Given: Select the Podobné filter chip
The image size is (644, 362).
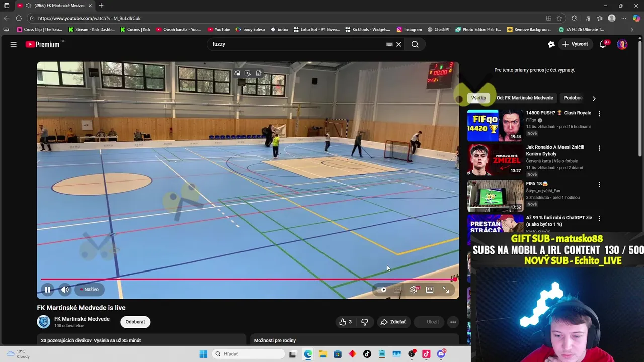Looking at the screenshot, I should point(573,98).
